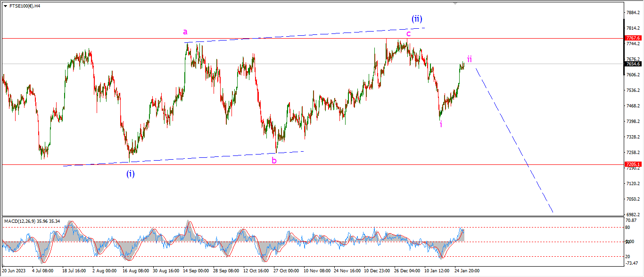Click the 70.87 value on MACD scale

point(632,220)
